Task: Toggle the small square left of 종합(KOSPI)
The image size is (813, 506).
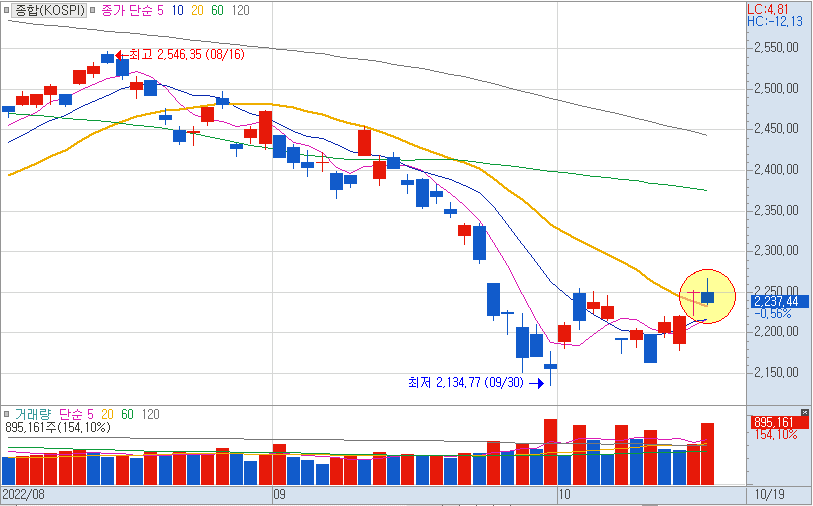Action: 6,10
